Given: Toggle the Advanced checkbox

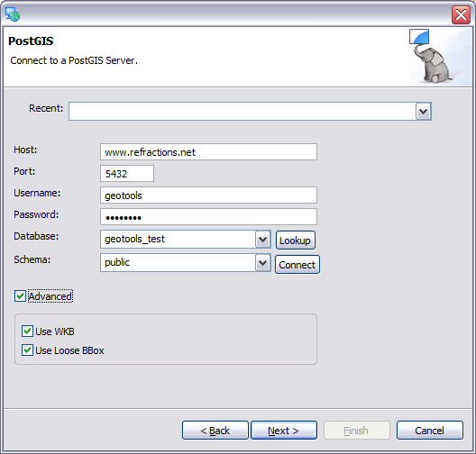Looking at the screenshot, I should [x=20, y=296].
